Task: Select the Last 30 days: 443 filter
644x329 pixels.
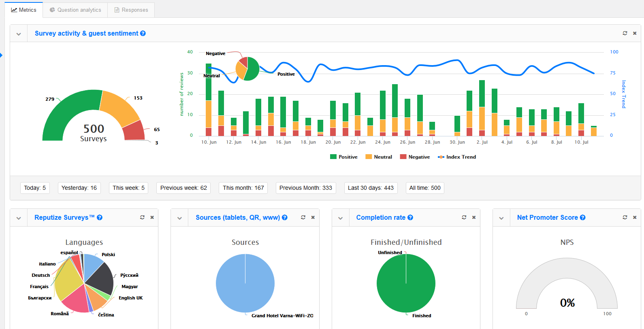Action: click(x=371, y=188)
